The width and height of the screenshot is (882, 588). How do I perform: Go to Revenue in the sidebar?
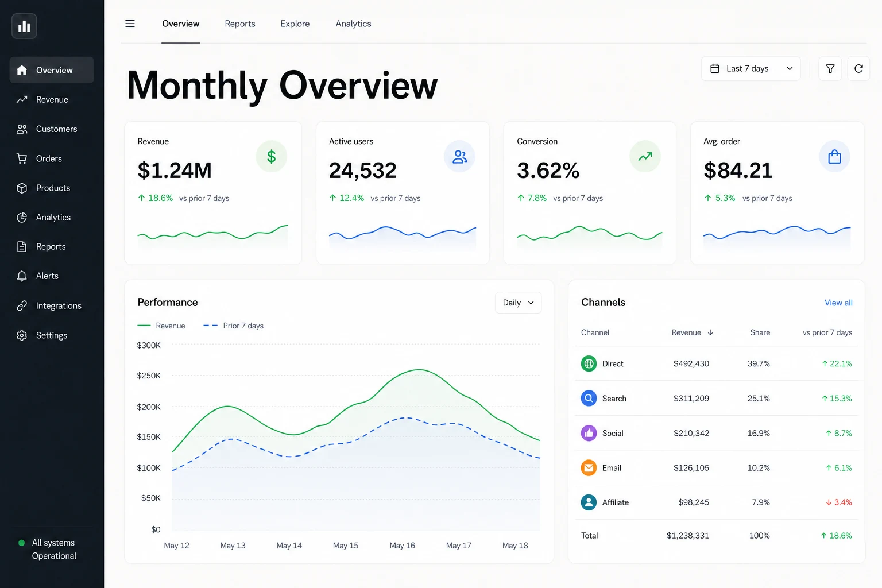[52, 99]
